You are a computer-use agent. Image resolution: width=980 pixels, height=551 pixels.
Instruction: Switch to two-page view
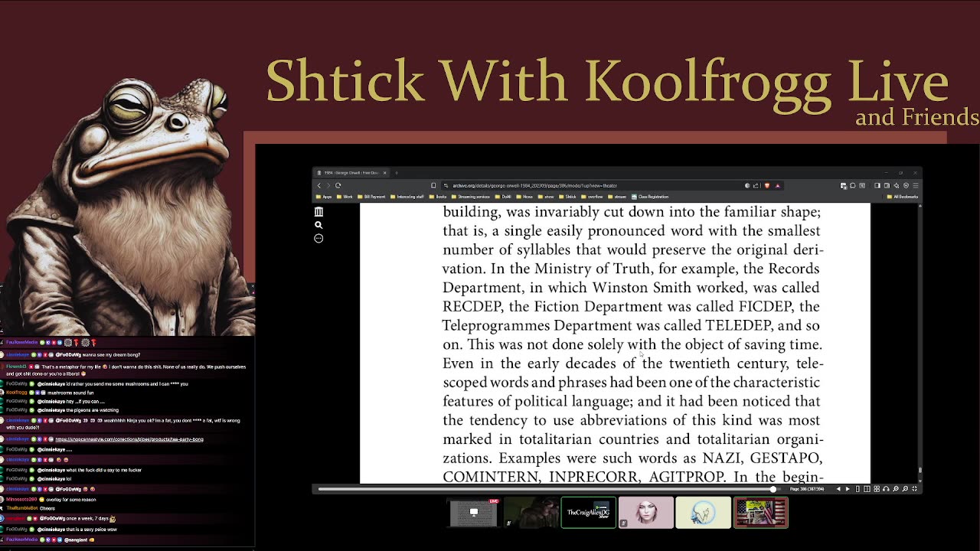867,489
